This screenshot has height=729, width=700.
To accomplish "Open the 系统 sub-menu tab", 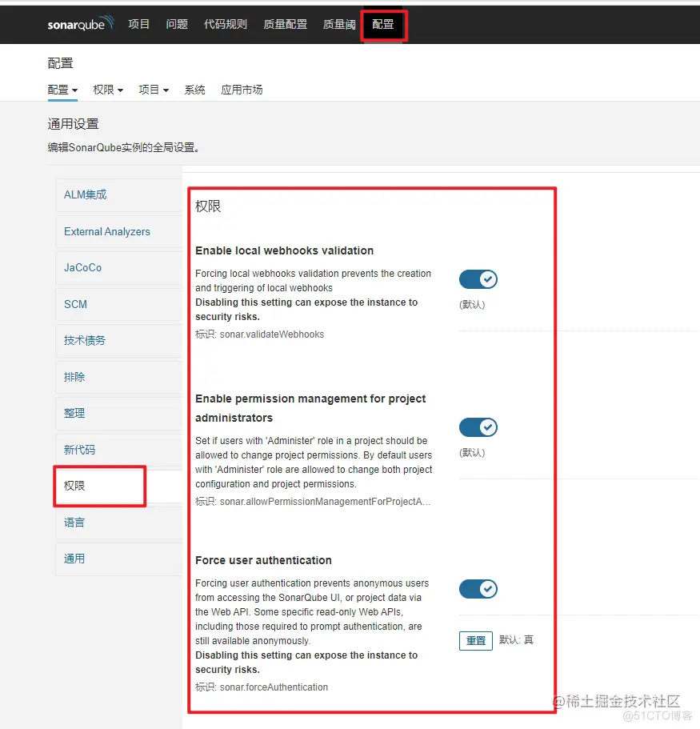I will (194, 90).
